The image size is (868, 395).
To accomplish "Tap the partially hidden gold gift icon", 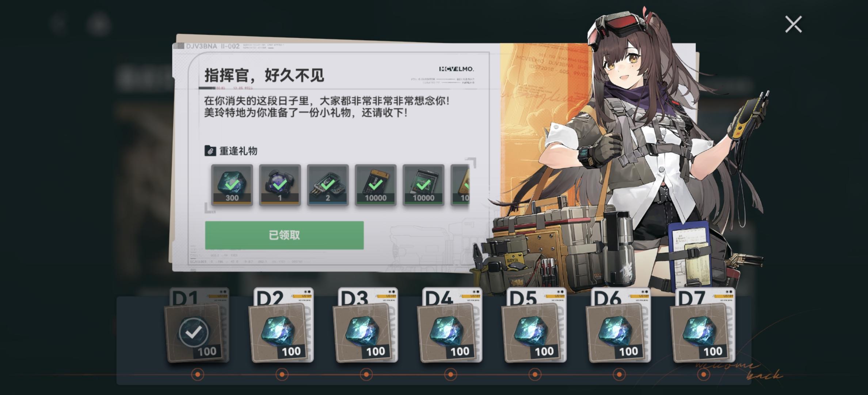I will pos(460,185).
